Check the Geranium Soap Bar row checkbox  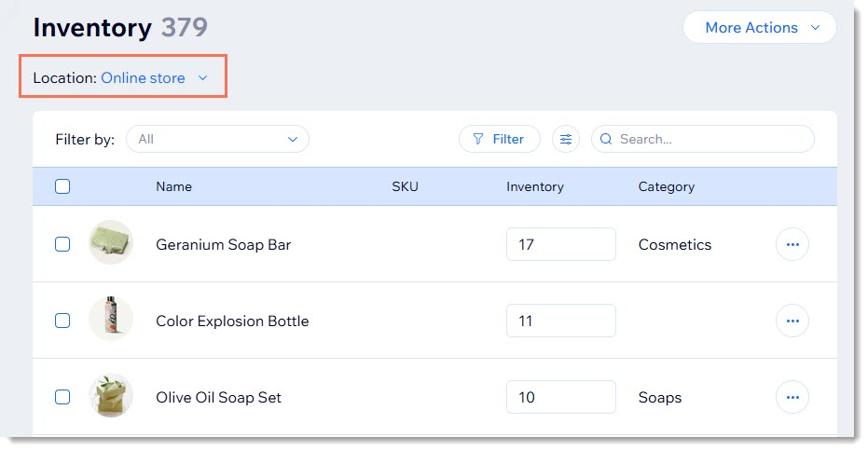tap(62, 244)
